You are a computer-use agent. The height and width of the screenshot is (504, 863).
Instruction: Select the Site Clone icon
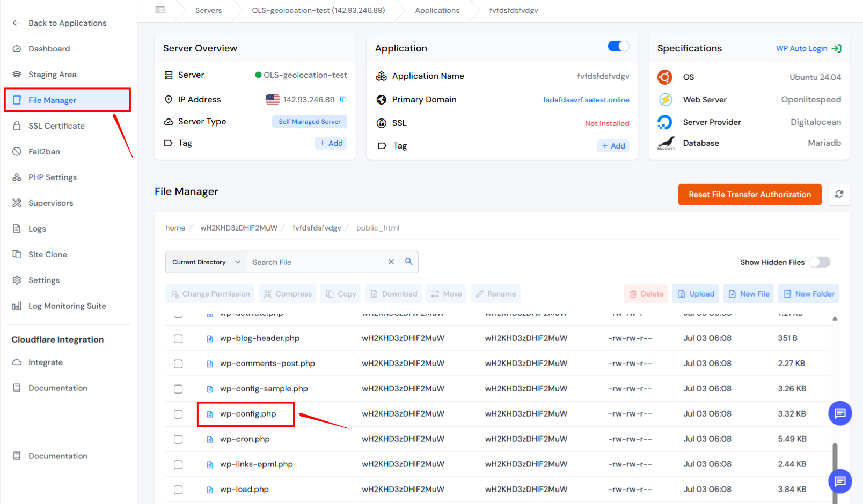[17, 254]
